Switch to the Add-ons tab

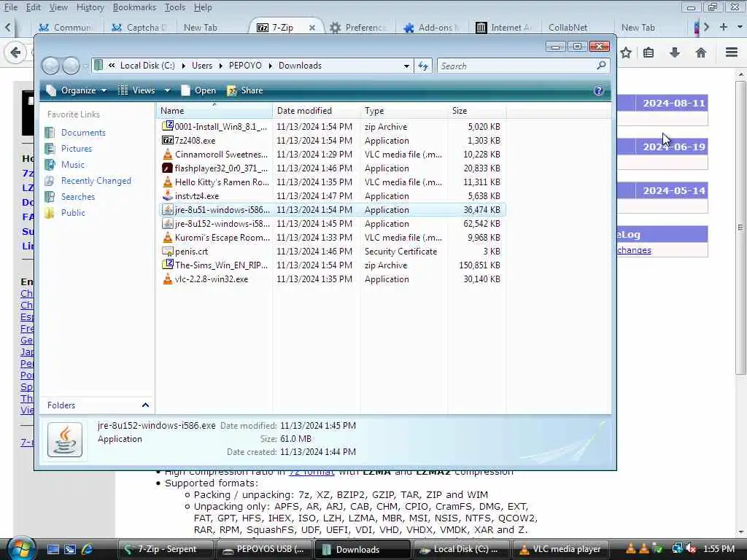[x=433, y=28]
